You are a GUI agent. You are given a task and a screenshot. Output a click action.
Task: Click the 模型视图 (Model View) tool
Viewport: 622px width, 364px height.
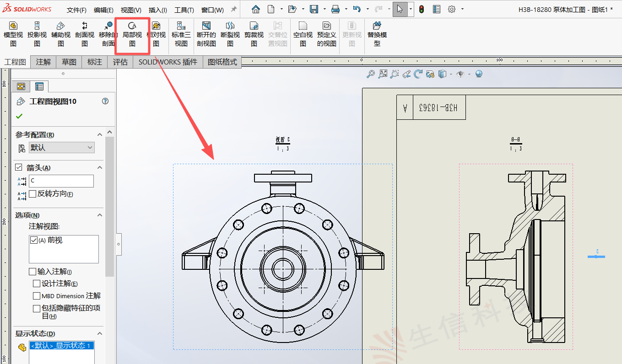coord(13,34)
